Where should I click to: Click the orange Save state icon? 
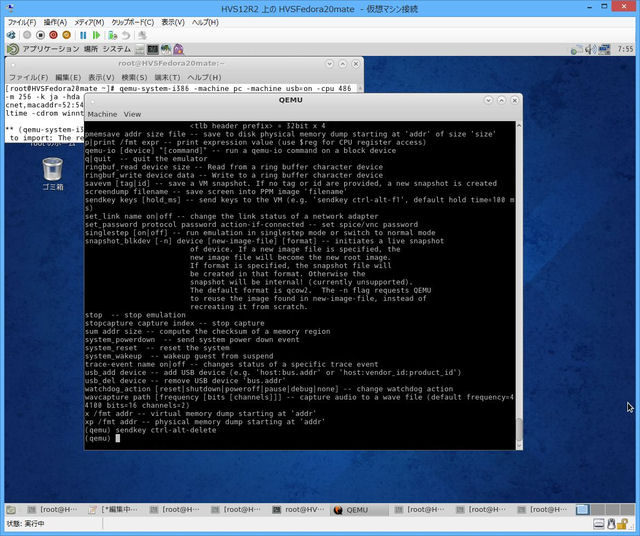pyautogui.click(x=66, y=35)
